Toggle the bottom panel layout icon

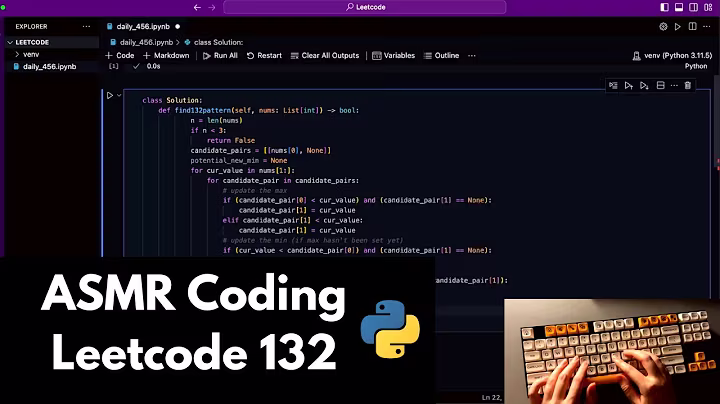click(679, 7)
